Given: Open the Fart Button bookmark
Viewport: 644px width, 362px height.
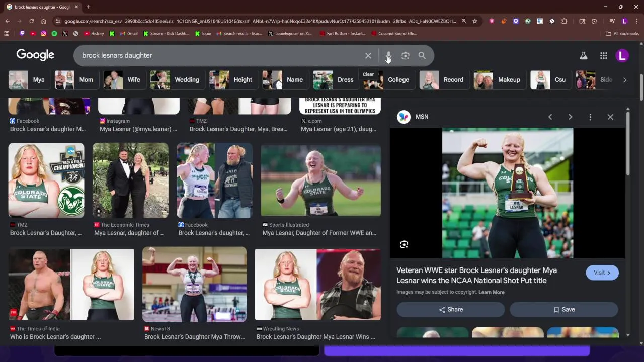Looking at the screenshot, I should tap(343, 34).
